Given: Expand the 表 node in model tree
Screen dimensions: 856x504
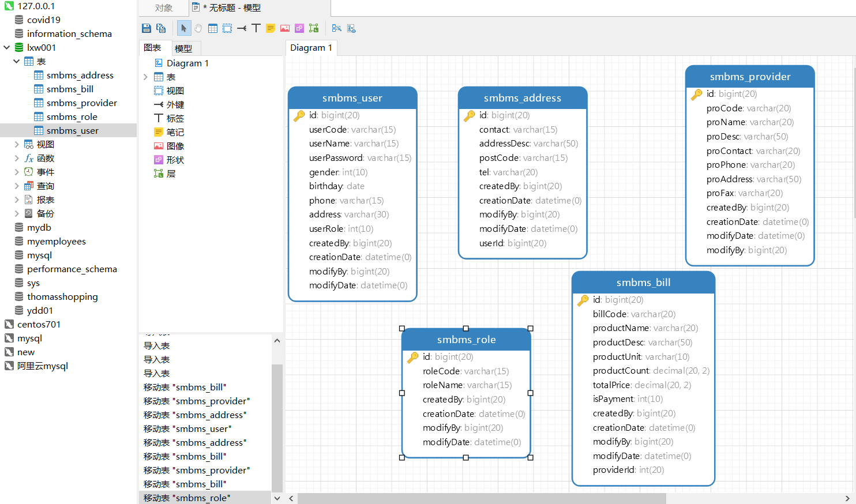Looking at the screenshot, I should point(145,77).
